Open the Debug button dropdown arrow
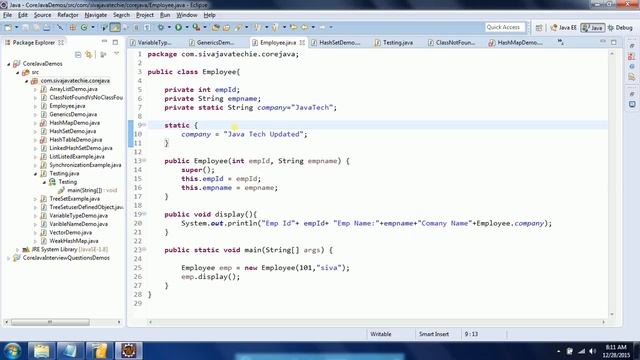Image resolution: width=640 pixels, height=360 pixels. (x=169, y=27)
